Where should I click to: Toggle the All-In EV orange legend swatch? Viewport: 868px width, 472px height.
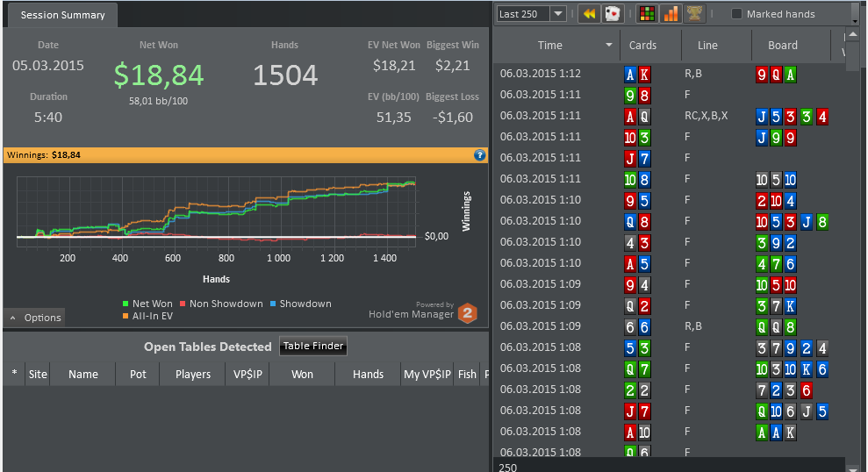pyautogui.click(x=126, y=316)
